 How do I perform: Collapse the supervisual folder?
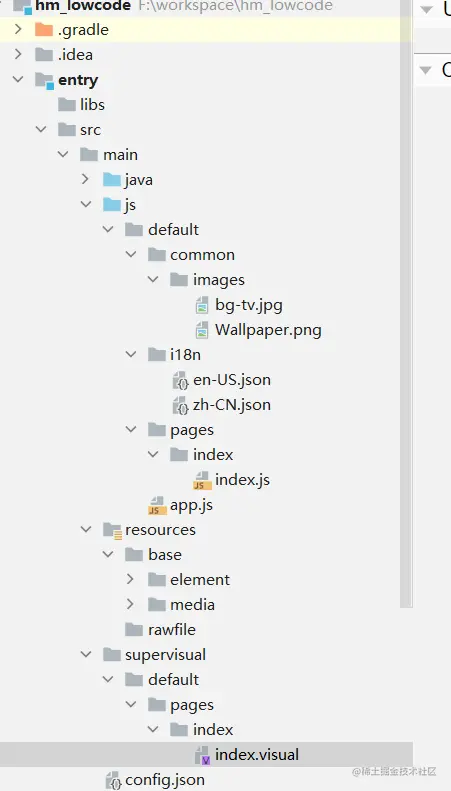point(86,654)
